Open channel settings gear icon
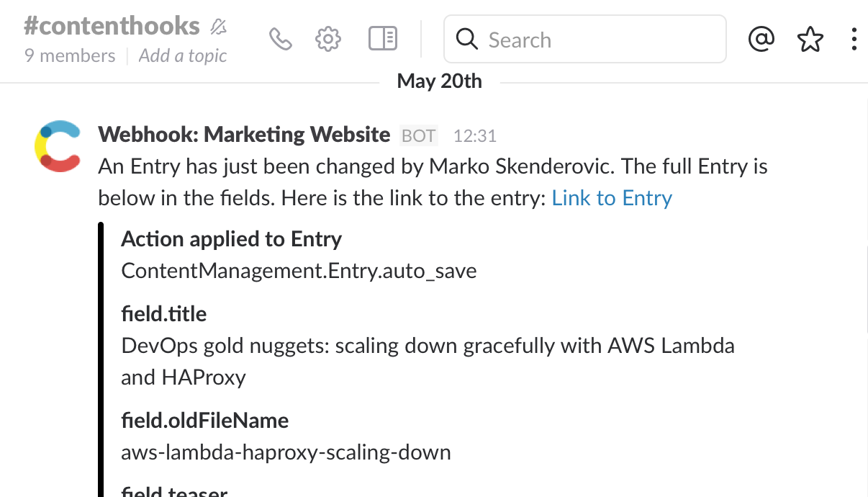Image resolution: width=868 pixels, height=497 pixels. tap(328, 39)
